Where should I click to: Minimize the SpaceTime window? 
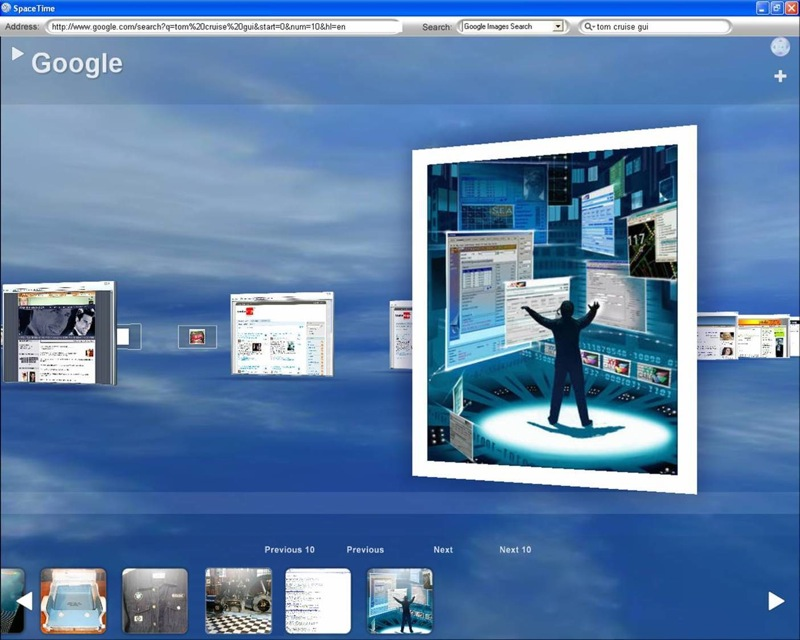762,8
